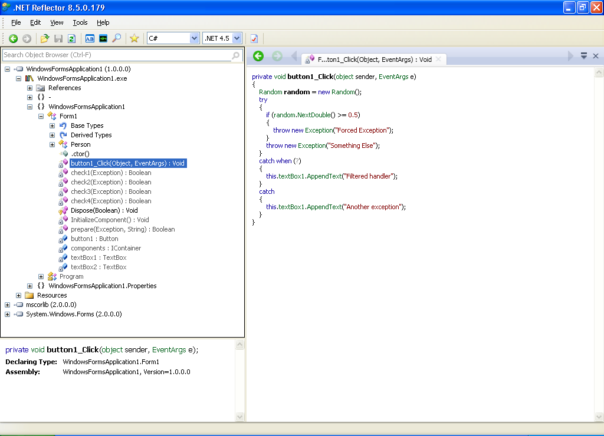Viewport: 604px width, 436px height.
Task: Click the yellow star bookmarks icon
Action: coord(134,39)
